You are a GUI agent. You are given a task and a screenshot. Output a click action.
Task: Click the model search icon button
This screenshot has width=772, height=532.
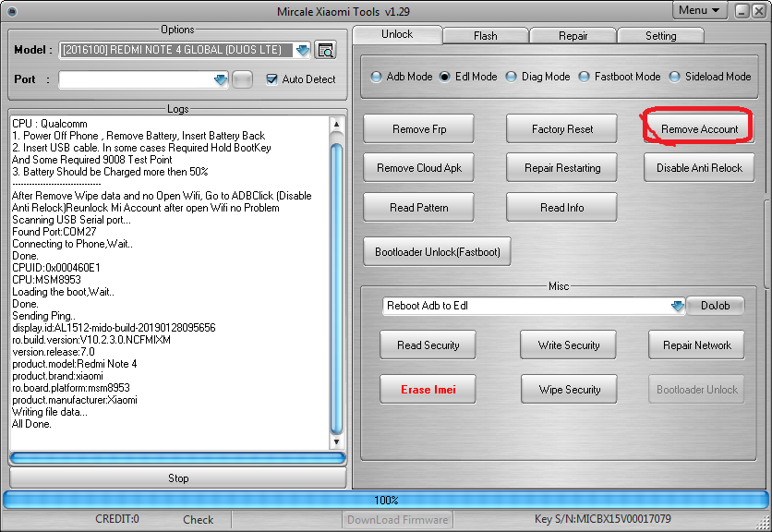coord(325,50)
